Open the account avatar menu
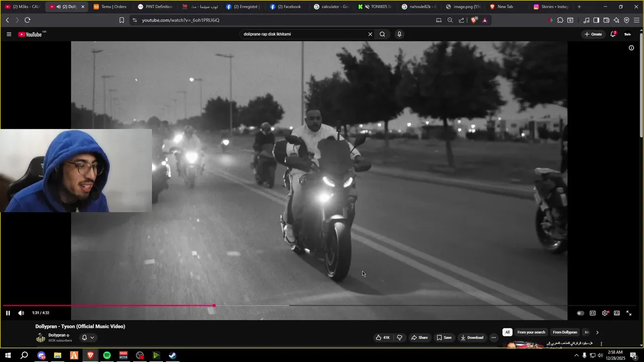 (x=627, y=34)
